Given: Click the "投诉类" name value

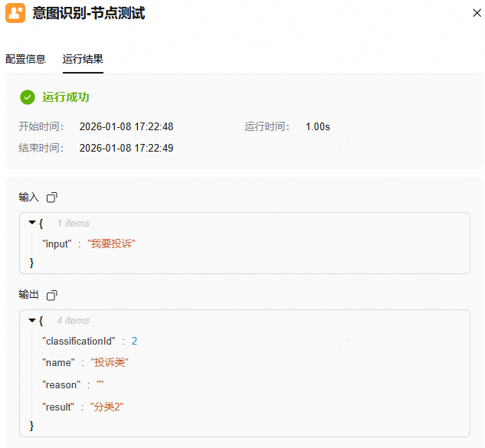Looking at the screenshot, I should pos(109,362).
